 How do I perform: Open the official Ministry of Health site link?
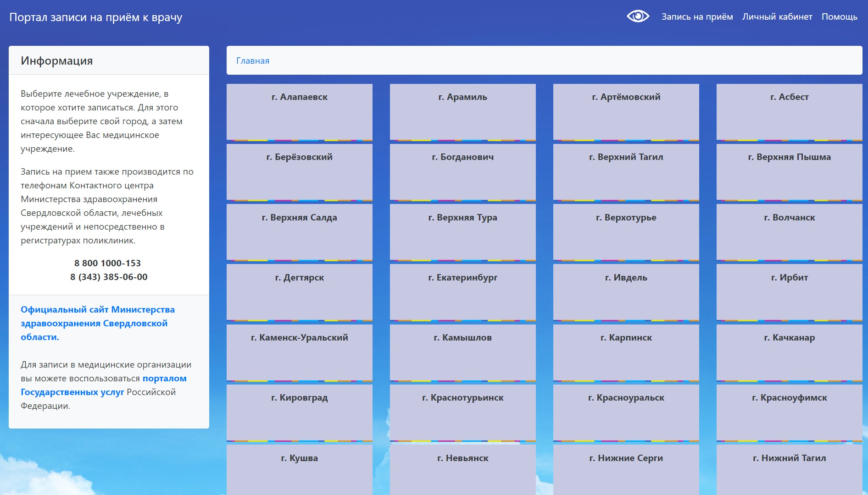tap(97, 323)
